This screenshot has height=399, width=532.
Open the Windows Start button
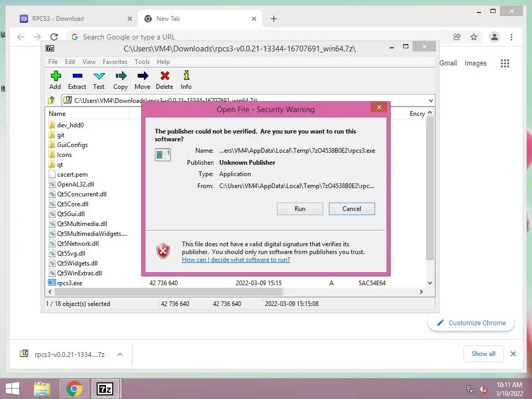(x=12, y=389)
